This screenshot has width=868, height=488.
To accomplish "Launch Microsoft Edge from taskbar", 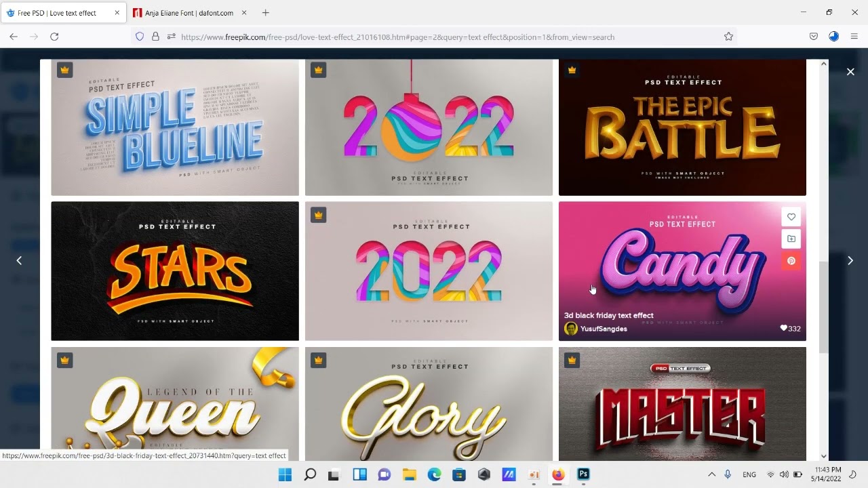I will (x=434, y=474).
